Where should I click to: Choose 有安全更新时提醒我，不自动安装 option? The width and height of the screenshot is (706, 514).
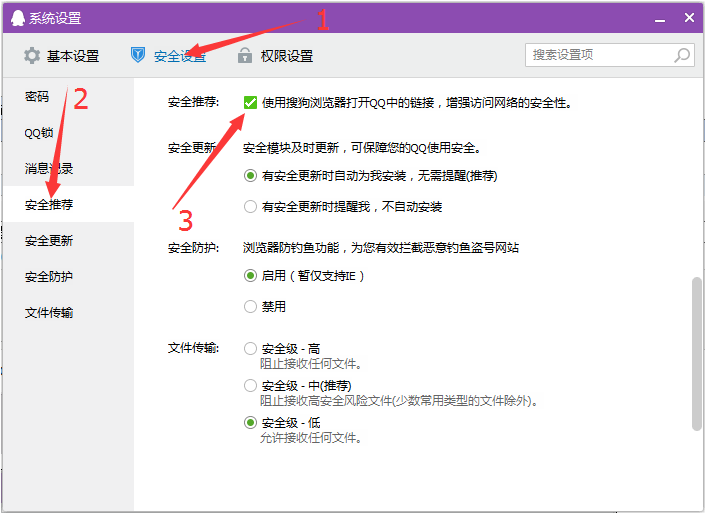250,207
